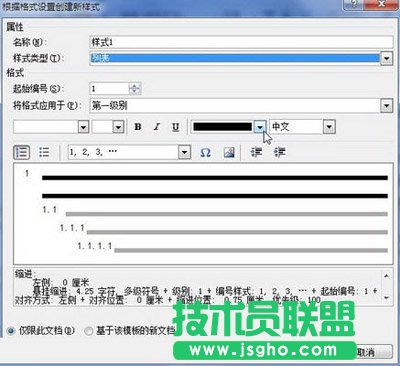Open the font color dropdown arrow
The height and width of the screenshot is (366, 400).
[x=260, y=127]
